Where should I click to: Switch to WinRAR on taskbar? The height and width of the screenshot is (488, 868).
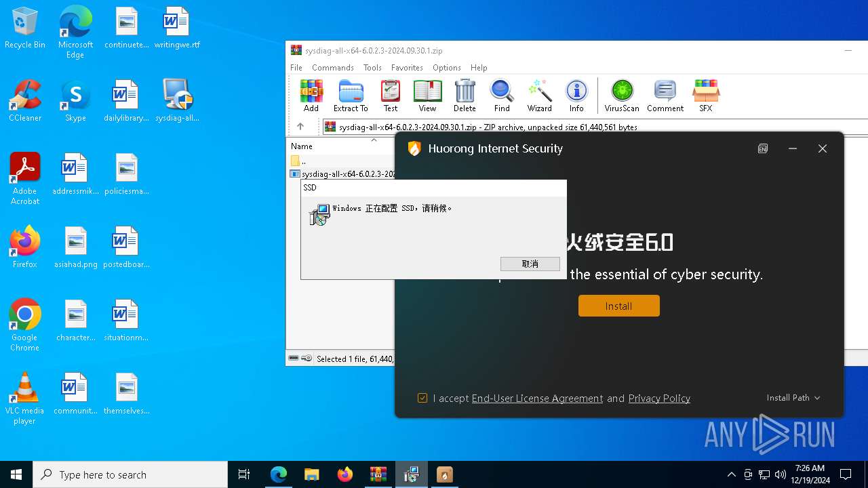coord(378,474)
